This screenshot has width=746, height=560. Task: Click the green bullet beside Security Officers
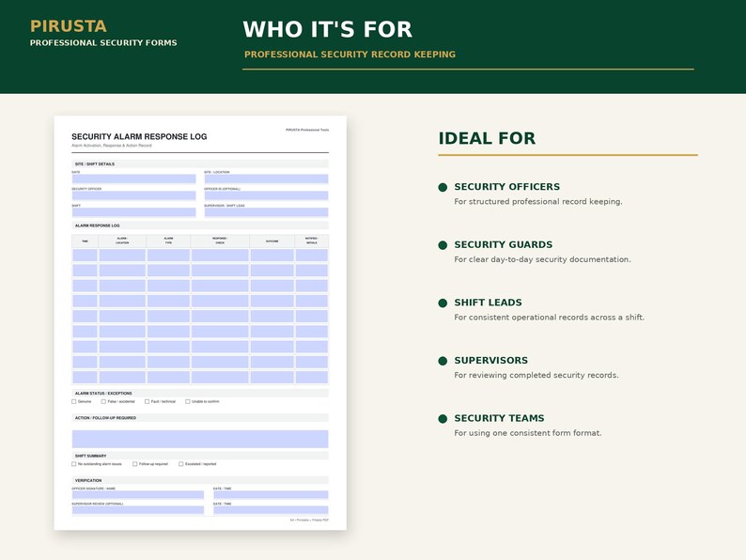(443, 188)
